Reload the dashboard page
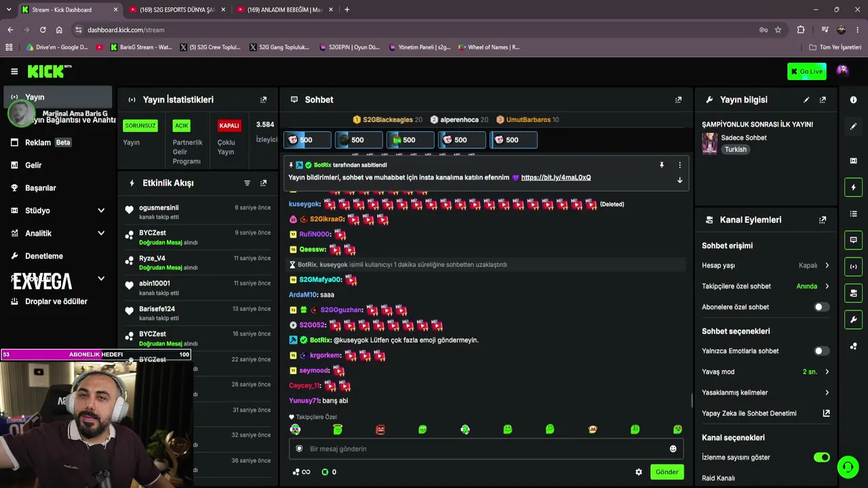Image resolution: width=868 pixels, height=488 pixels. pos(43,30)
